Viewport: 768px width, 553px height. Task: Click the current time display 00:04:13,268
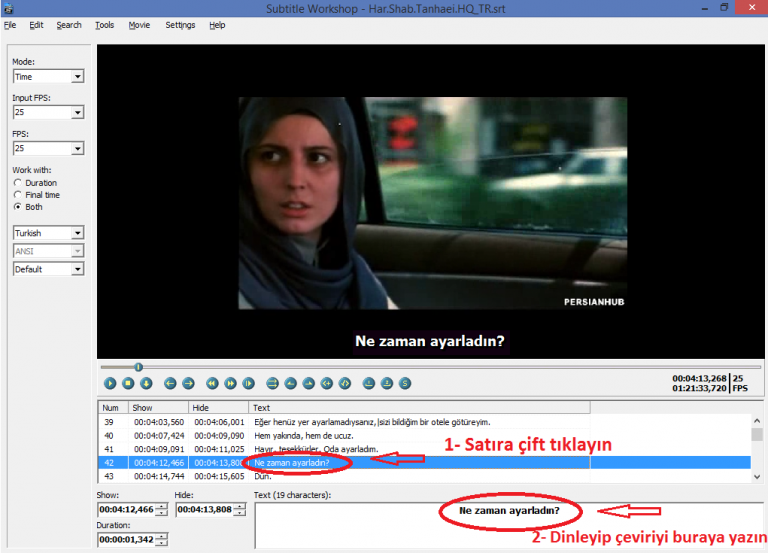[x=699, y=378]
